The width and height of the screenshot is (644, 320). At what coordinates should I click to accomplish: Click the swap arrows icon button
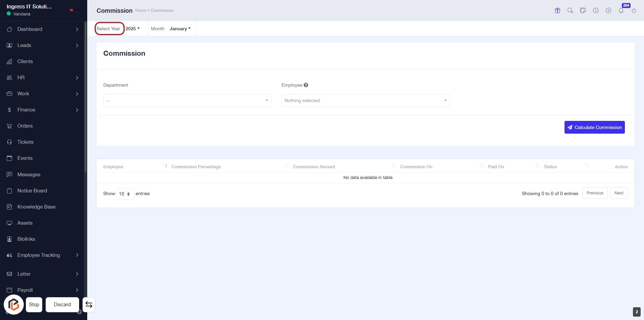[x=89, y=305]
